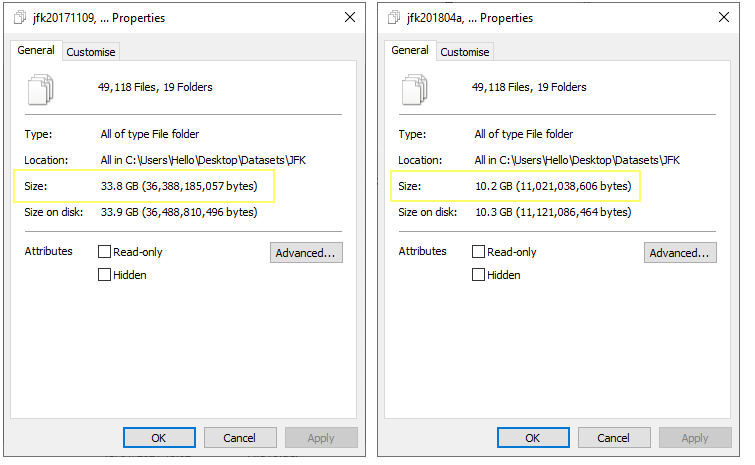This screenshot has width=755, height=465.
Task: Open Customise tab in jfk201804a Properties
Action: pyautogui.click(x=465, y=52)
